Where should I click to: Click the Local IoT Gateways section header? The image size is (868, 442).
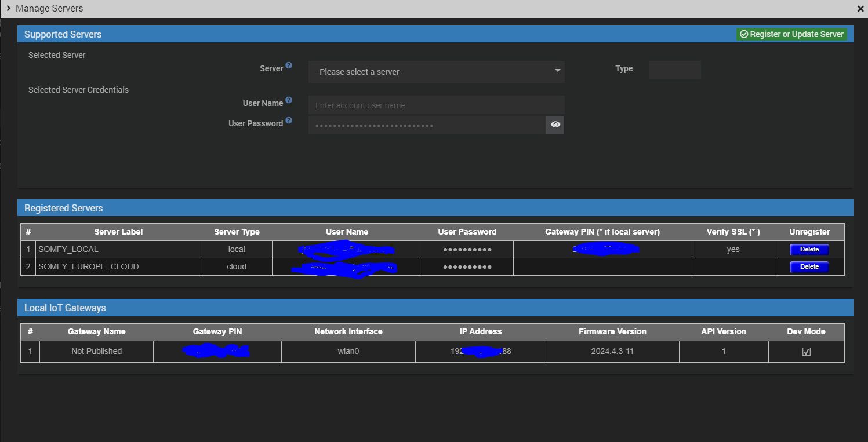pyautogui.click(x=65, y=308)
